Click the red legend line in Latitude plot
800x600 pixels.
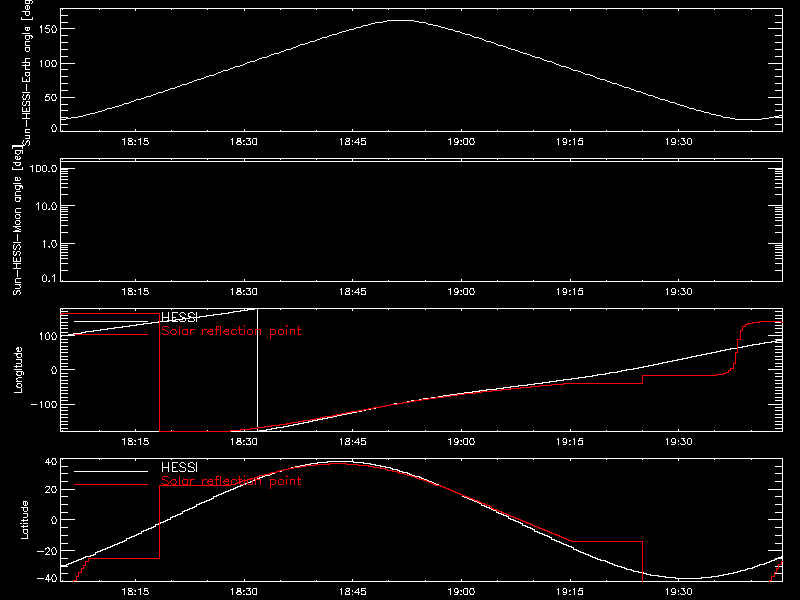tap(111, 484)
